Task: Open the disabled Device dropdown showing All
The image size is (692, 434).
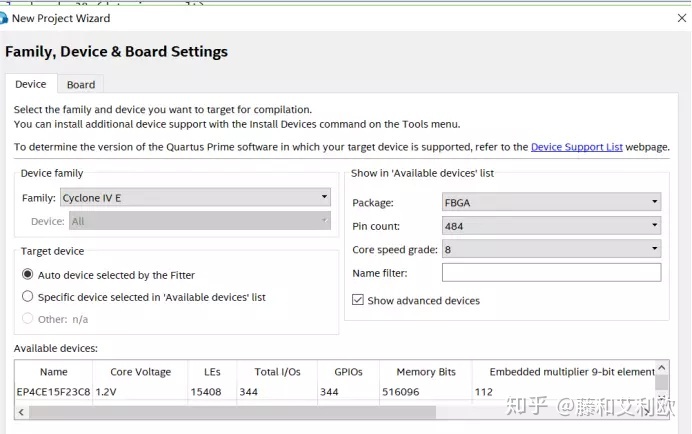Action: [x=199, y=221]
